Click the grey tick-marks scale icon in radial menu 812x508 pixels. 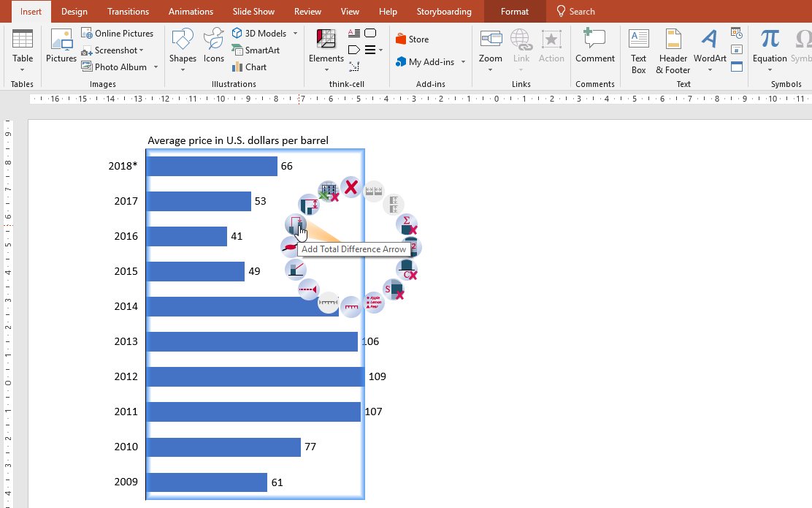(329, 303)
